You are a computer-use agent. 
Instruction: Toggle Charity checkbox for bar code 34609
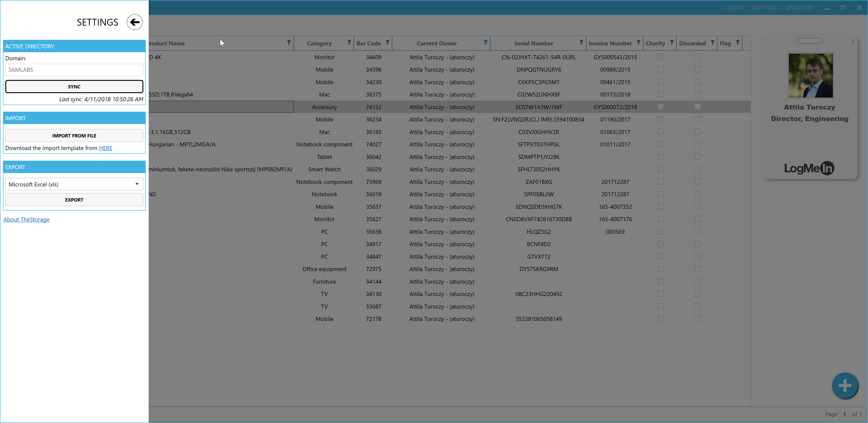pos(661,57)
